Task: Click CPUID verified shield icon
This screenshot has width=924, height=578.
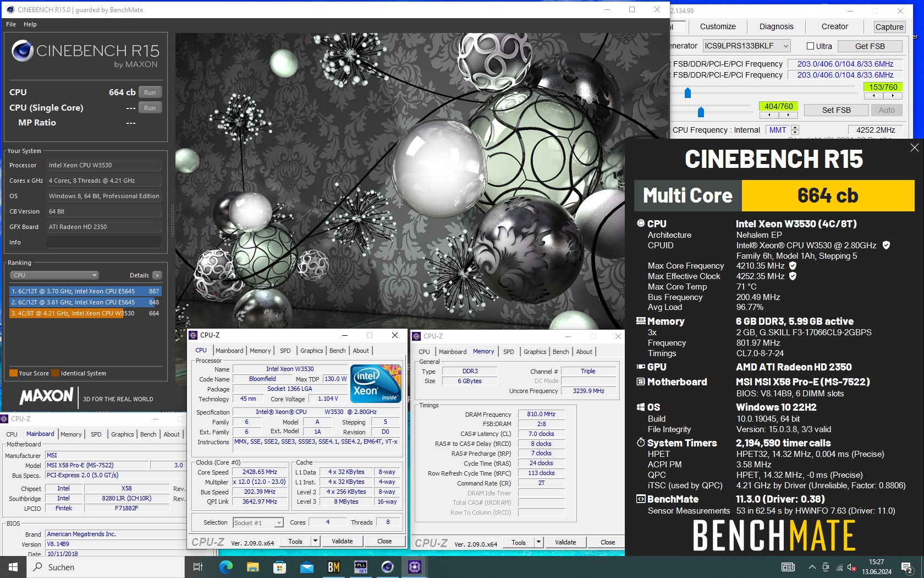Action: 886,246
